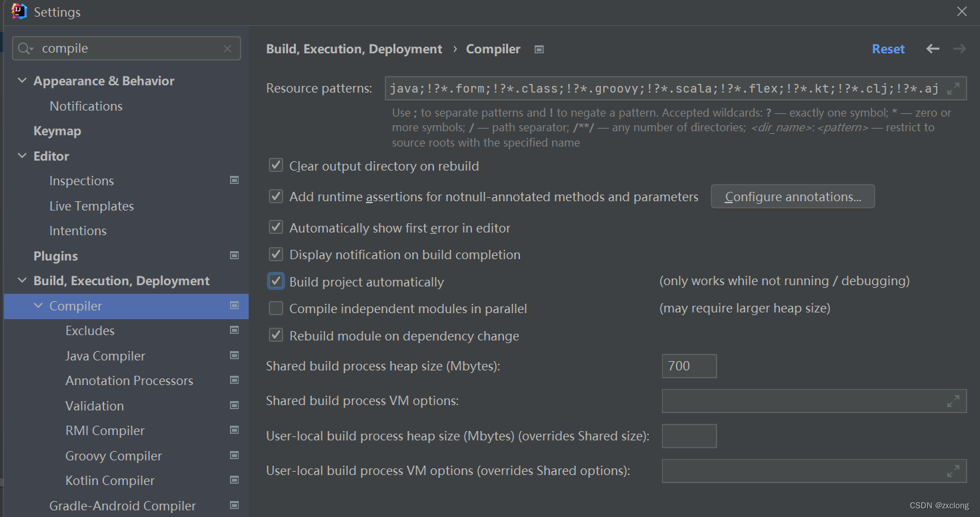Click the IntelliJ IDEA logo in the title bar
Image resolution: width=980 pixels, height=517 pixels.
19,11
